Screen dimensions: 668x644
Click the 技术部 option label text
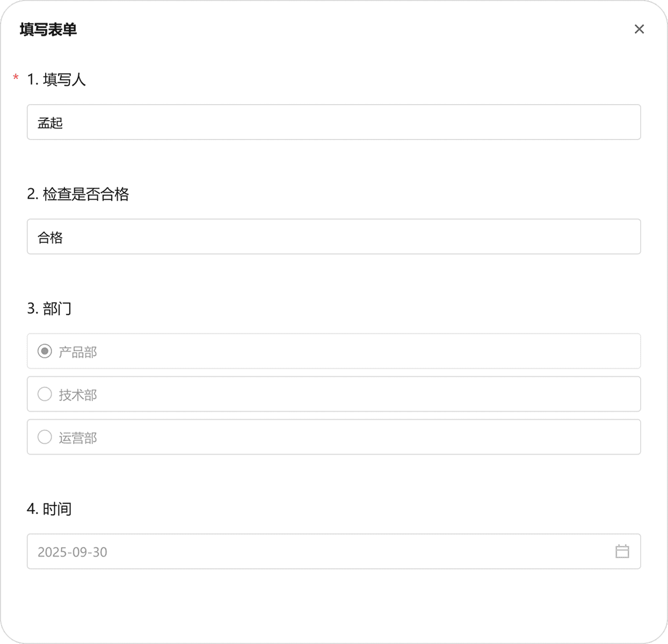click(x=78, y=395)
